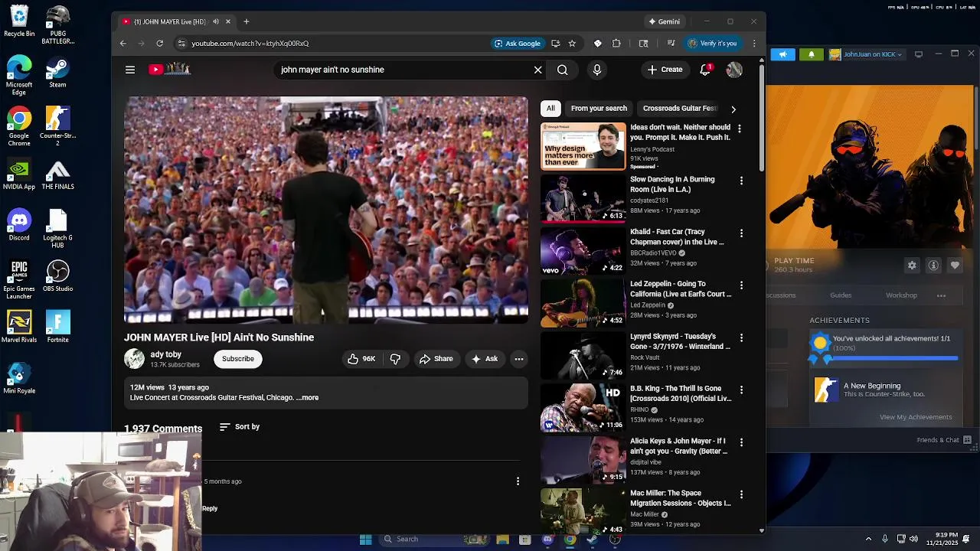Image resolution: width=980 pixels, height=551 pixels.
Task: Go back in Chrome
Action: tap(122, 44)
